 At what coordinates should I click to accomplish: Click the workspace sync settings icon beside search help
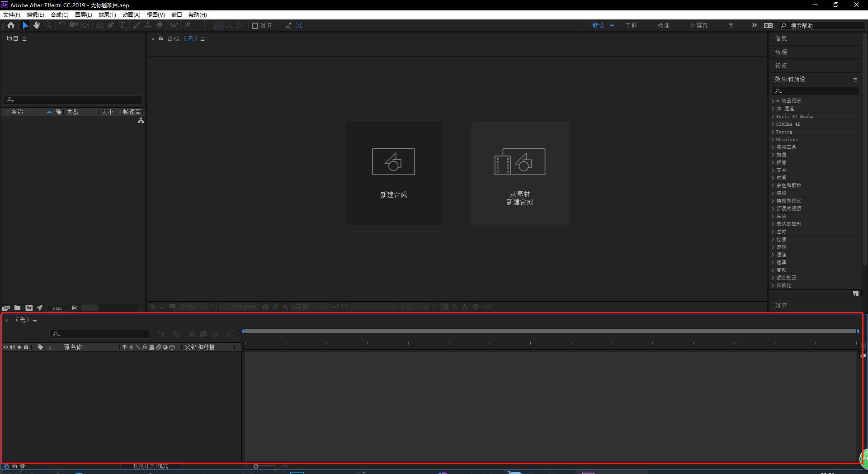[x=768, y=25]
